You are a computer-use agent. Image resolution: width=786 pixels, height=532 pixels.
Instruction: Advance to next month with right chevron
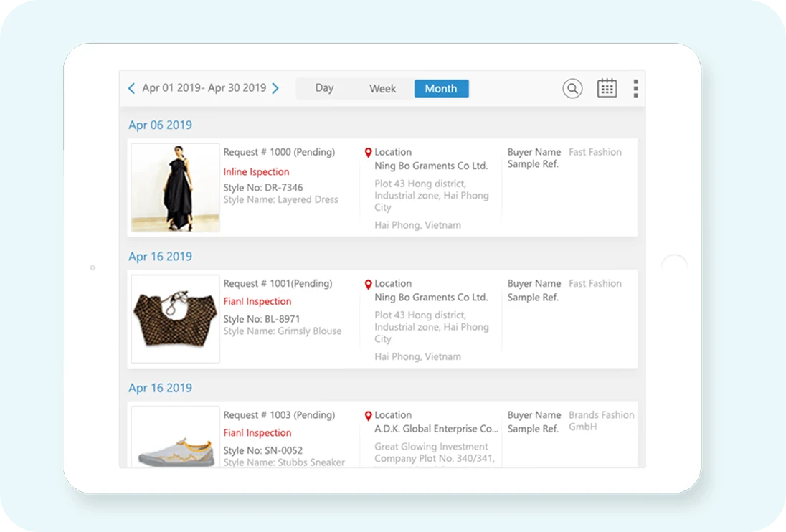click(275, 88)
